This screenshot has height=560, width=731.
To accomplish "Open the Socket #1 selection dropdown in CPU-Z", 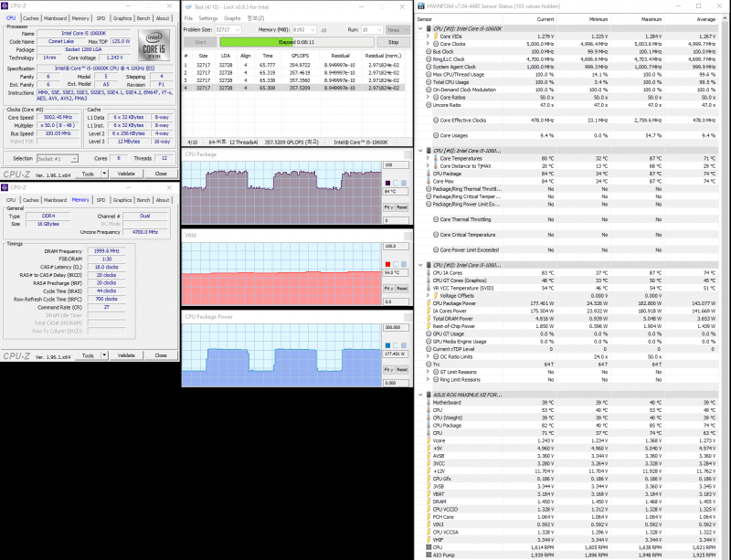I will pos(58,159).
